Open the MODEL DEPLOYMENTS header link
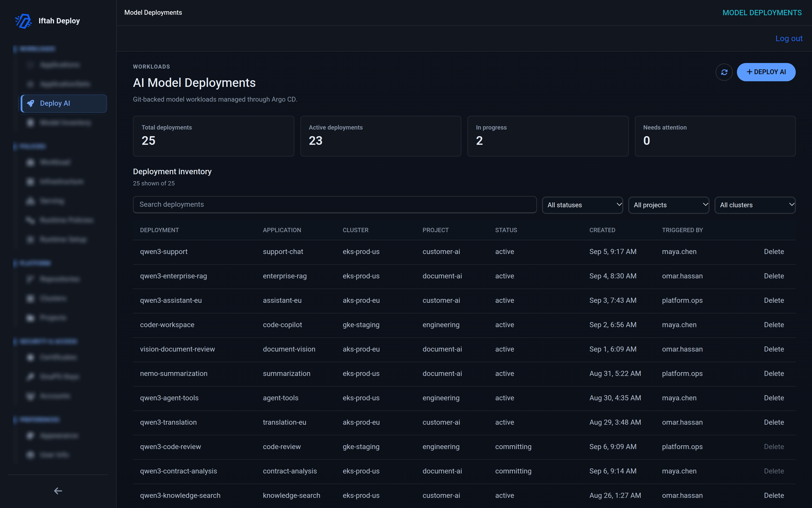This screenshot has height=508, width=812. click(x=762, y=13)
